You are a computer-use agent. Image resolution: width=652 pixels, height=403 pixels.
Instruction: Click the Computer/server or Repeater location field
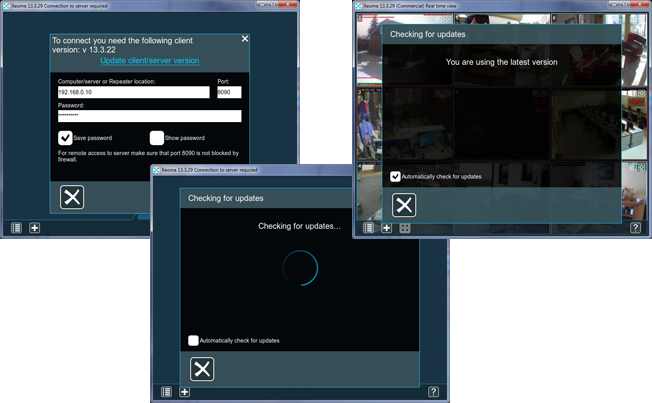pyautogui.click(x=133, y=92)
